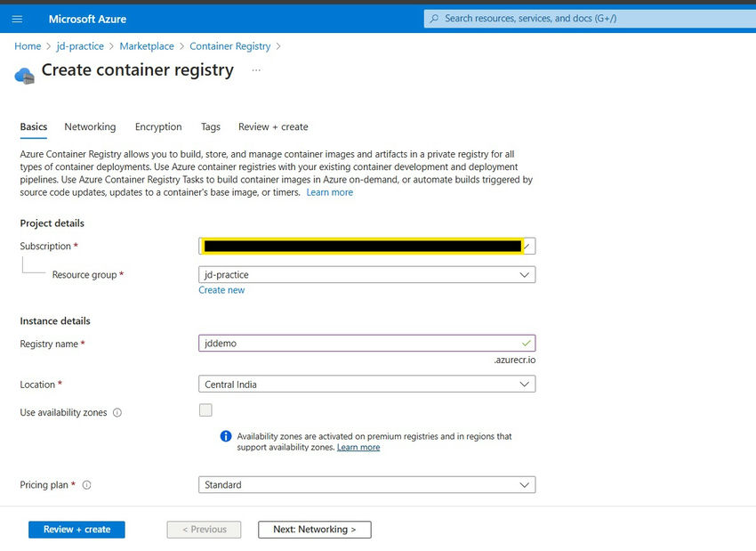Screen dimensions: 756x551
Task: Show info for Pricing plan
Action: tap(87, 485)
